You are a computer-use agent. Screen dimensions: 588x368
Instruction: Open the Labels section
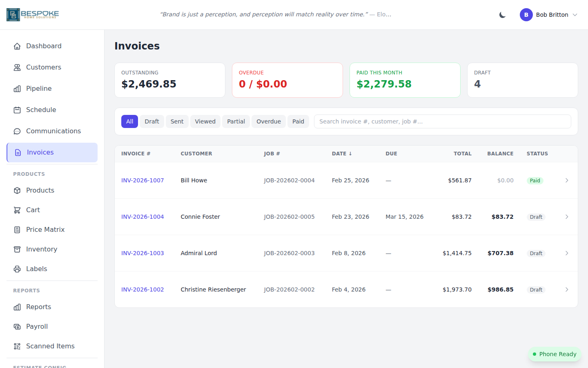tap(17, 269)
